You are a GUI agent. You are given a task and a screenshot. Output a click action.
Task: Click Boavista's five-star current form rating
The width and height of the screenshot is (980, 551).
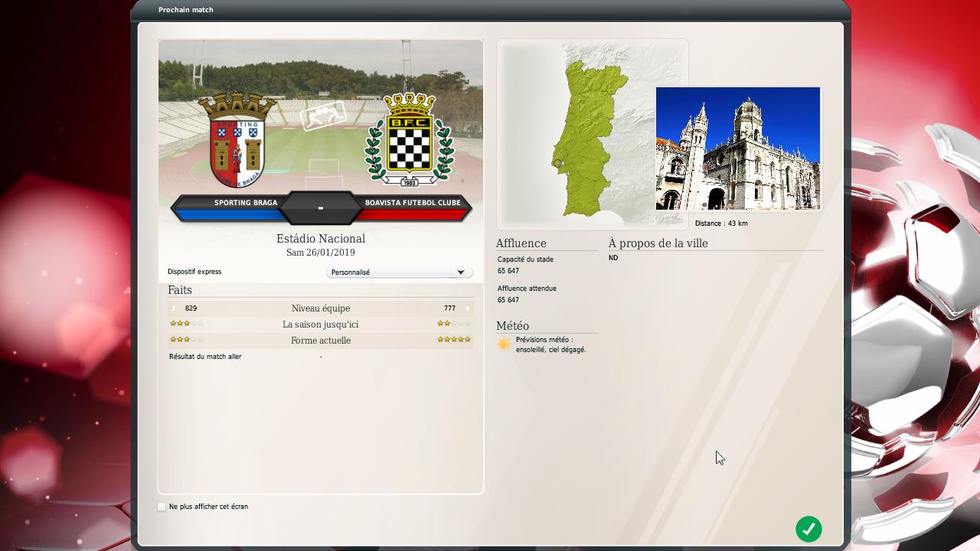click(x=454, y=339)
